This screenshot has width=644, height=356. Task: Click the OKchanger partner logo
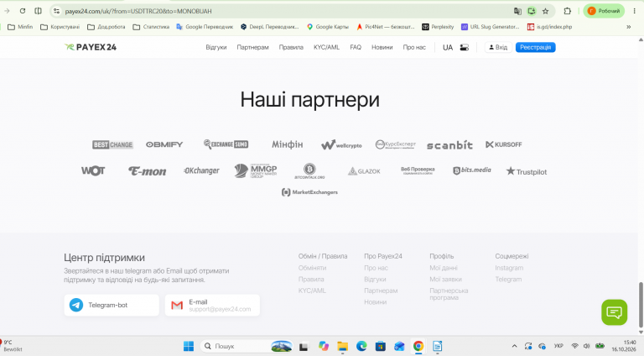pyautogui.click(x=201, y=170)
